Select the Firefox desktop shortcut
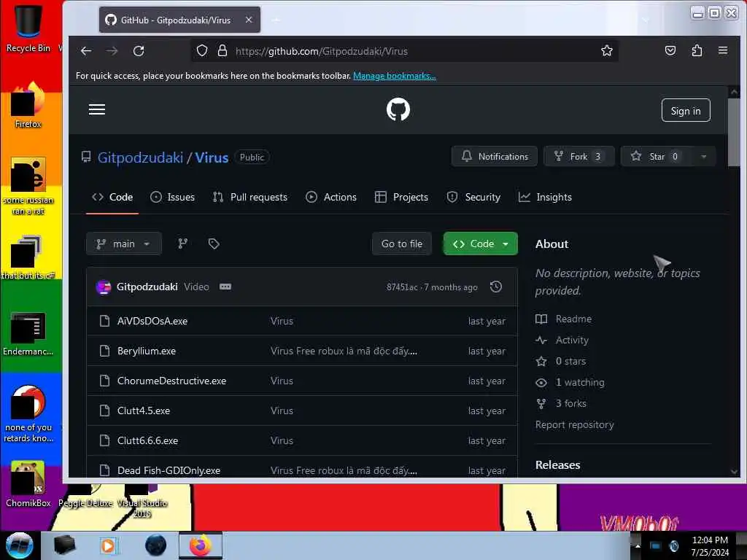Viewport: 747px width, 560px height. pos(28,105)
